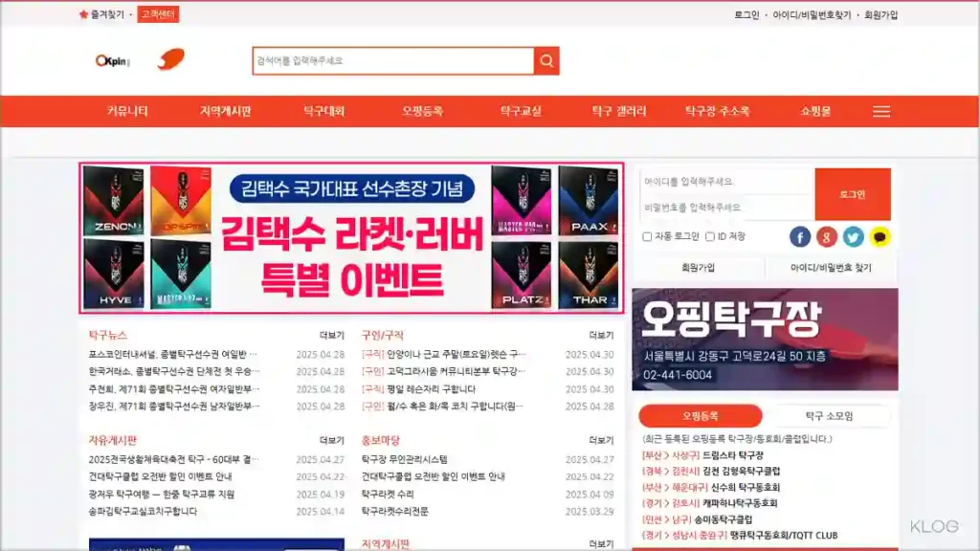Open the 탁구뉴스 section heading
Screen dimensions: 980x551
(x=107, y=336)
